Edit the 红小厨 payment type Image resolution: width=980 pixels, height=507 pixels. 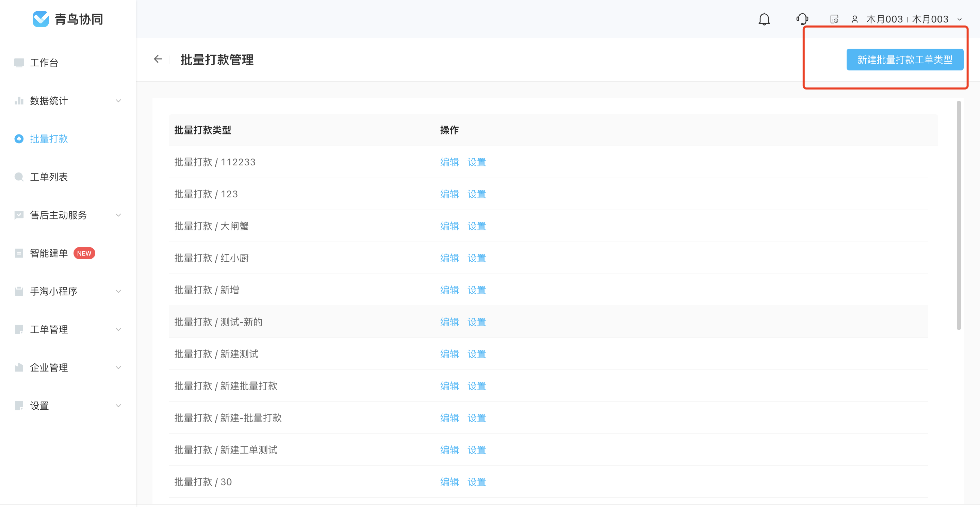click(x=449, y=258)
